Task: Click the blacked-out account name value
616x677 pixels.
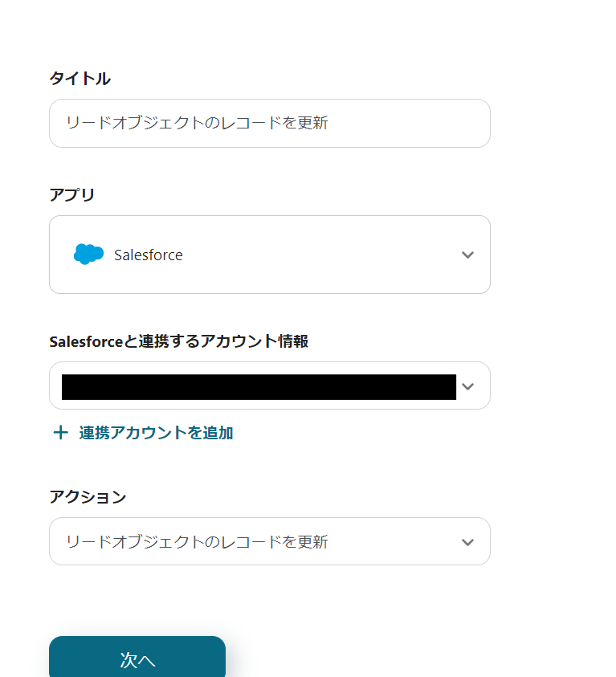Action: coord(259,386)
